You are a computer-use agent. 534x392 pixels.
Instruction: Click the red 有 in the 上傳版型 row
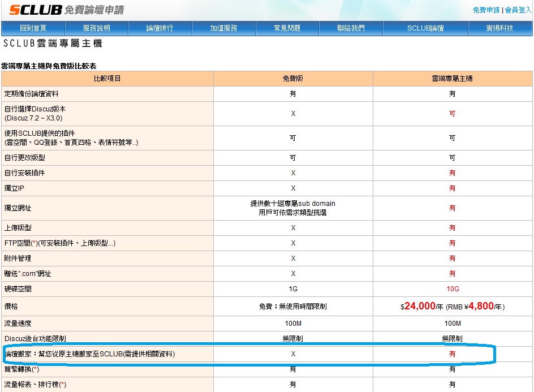coord(453,228)
